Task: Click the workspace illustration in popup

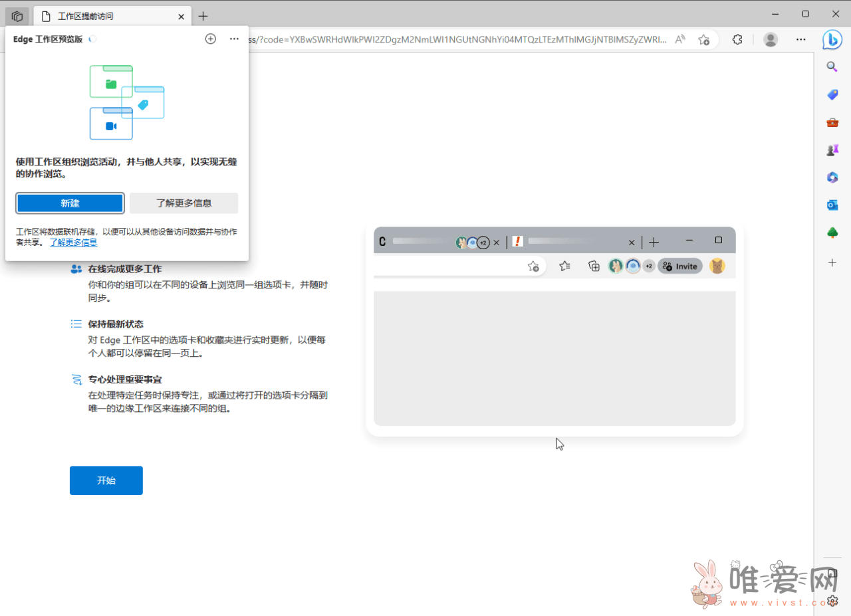Action: [x=127, y=102]
